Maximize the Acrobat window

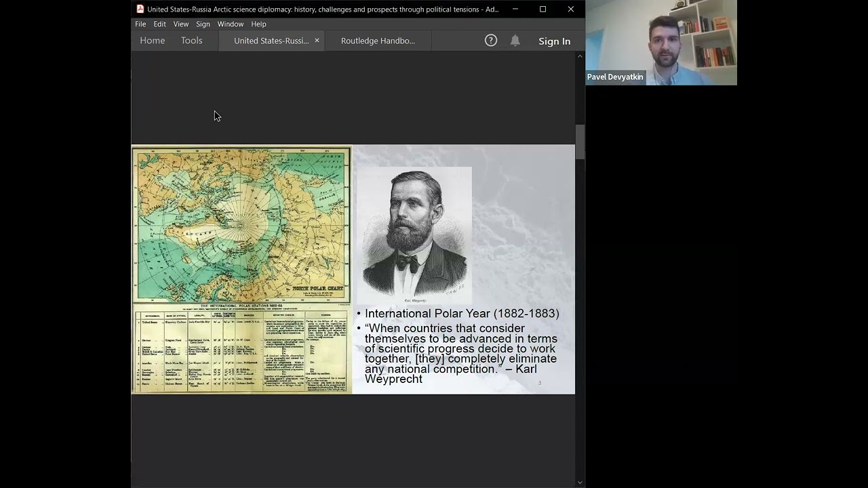click(542, 9)
